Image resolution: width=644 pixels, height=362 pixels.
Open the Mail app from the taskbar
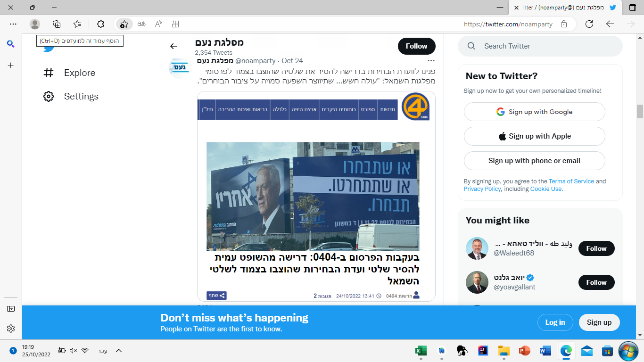pos(587,351)
